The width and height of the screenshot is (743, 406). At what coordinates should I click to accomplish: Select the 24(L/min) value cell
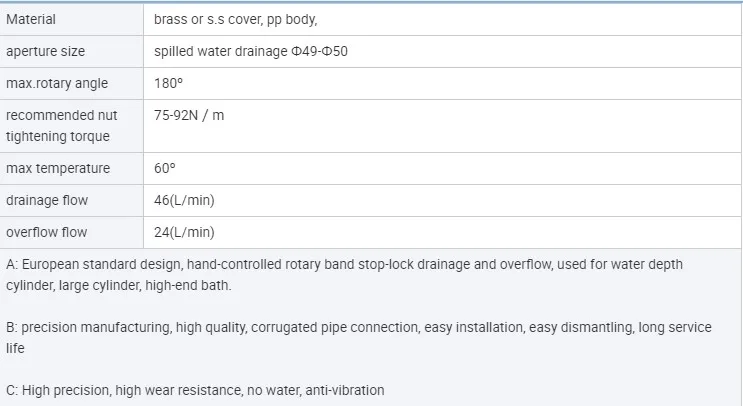pyautogui.click(x=184, y=232)
